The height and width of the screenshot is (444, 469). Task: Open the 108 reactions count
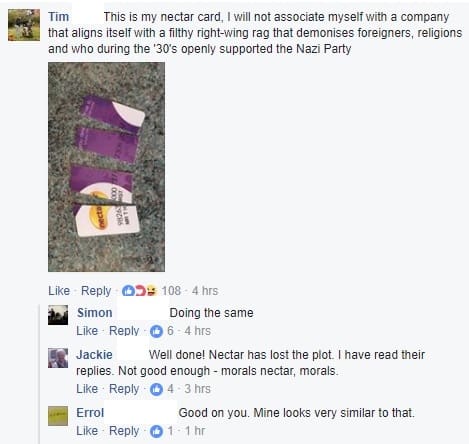point(171,291)
